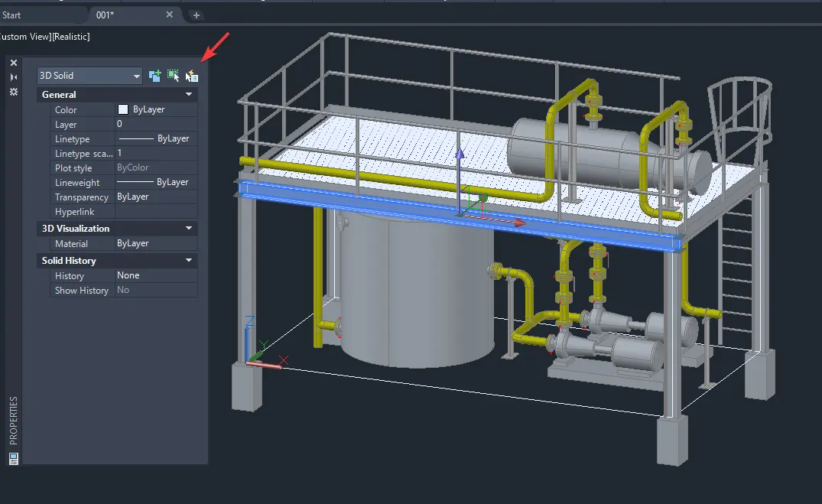The image size is (822, 504).
Task: Collapse the Solid History section
Action: point(187,260)
